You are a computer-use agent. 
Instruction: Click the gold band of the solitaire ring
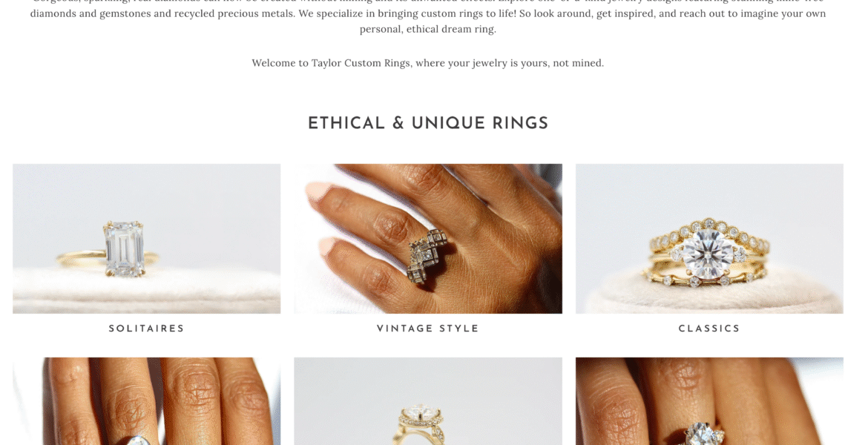pos(82,257)
